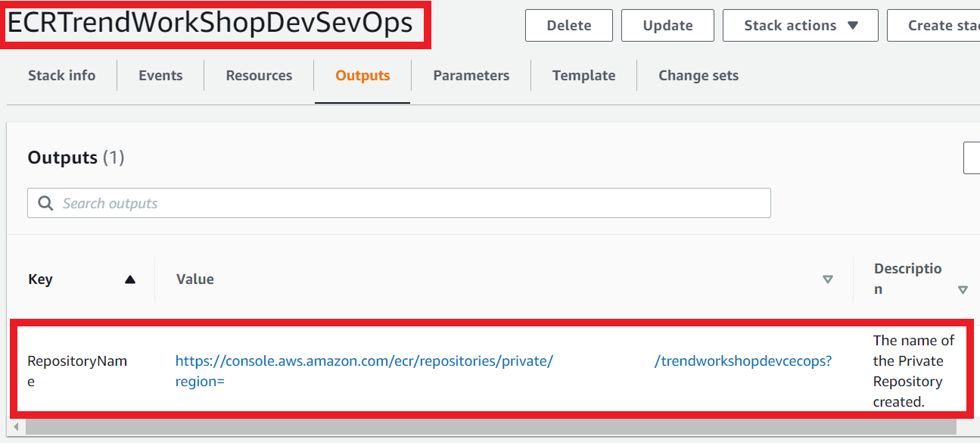Click the Outputs (1) heading
The image size is (980, 443).
tap(76, 158)
